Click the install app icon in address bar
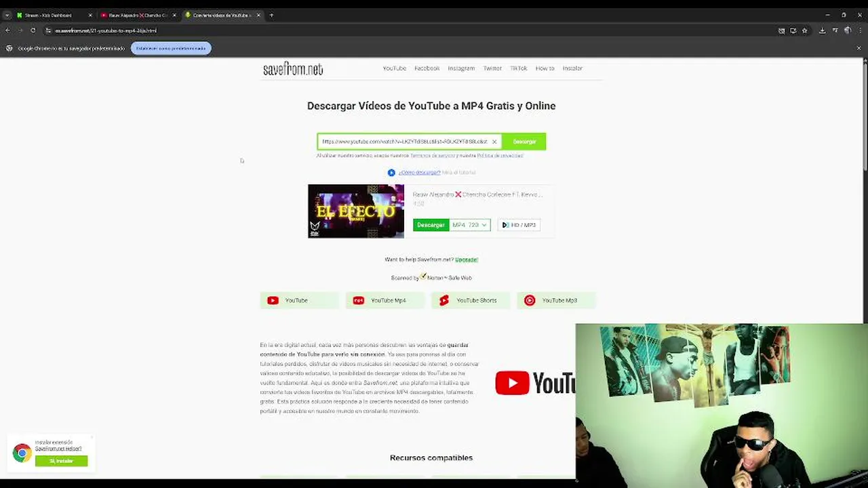The image size is (868, 488). 793,30
